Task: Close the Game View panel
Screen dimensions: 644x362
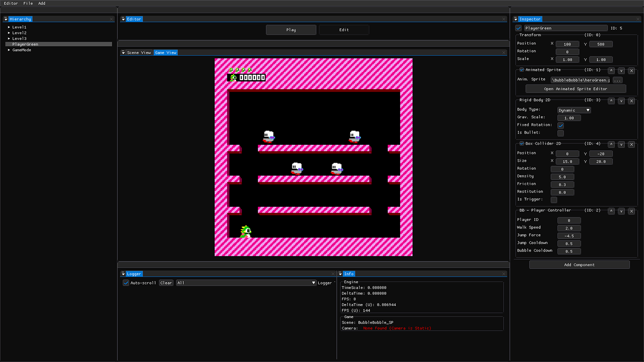Action: 504,53
